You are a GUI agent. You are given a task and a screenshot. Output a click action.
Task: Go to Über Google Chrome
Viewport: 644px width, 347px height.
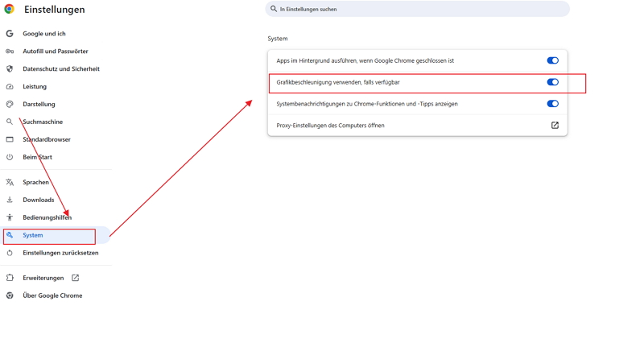pos(52,295)
